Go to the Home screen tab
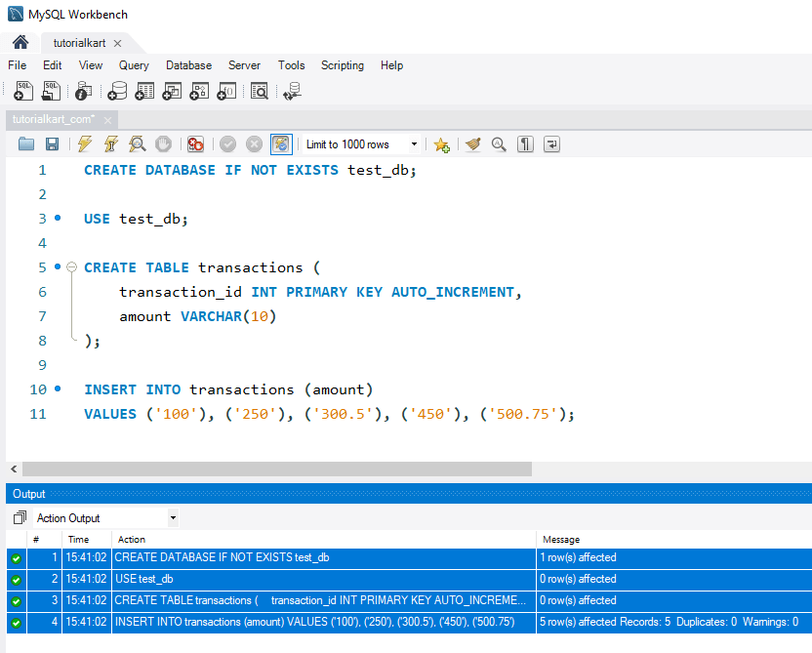The height and width of the screenshot is (653, 812). click(20, 43)
